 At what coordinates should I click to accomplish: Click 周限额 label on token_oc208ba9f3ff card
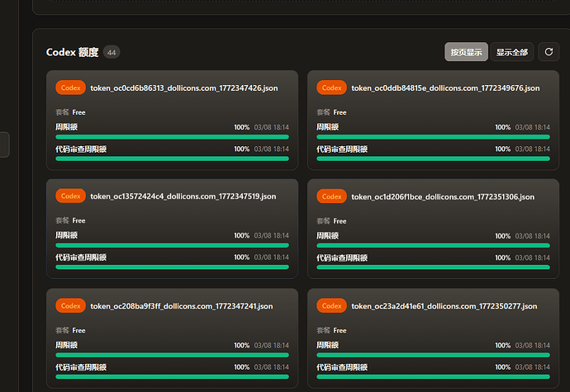pos(67,345)
